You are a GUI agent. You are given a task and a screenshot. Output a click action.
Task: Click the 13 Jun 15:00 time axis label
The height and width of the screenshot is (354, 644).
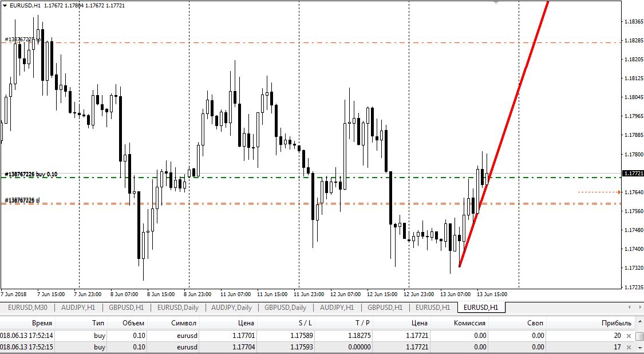click(492, 294)
